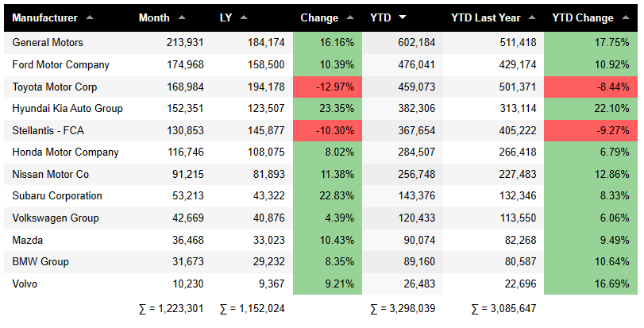Toggle the descending sort arrow beside YTD
Image resolution: width=644 pixels, height=328 pixels.
point(404,17)
